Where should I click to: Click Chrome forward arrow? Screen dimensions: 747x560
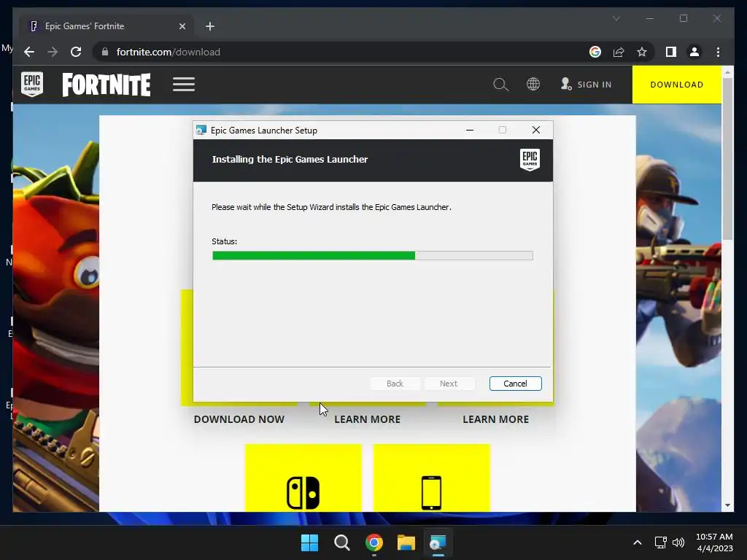click(53, 52)
